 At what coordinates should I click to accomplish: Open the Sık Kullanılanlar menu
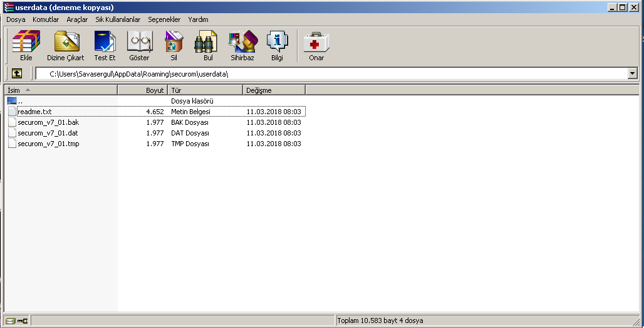point(118,19)
